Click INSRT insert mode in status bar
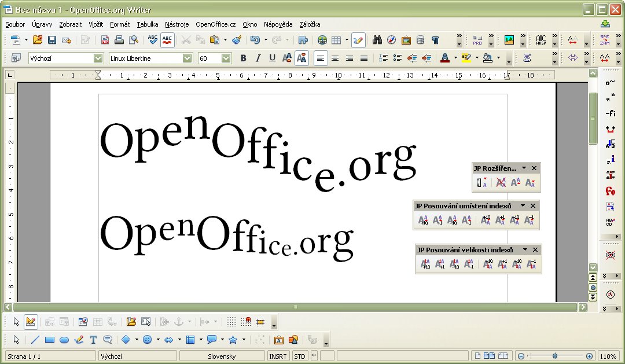Viewport: 625px width, 364px height. (278, 356)
